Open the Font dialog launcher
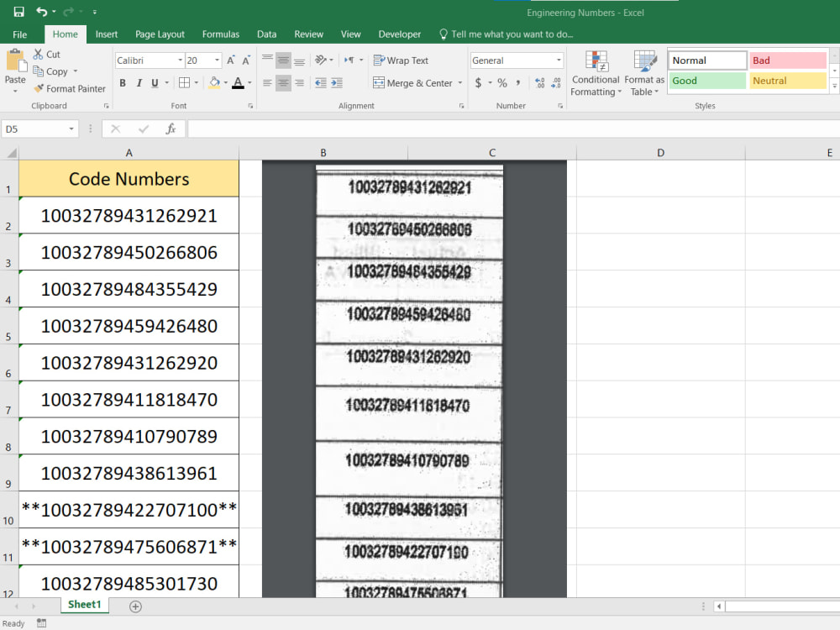Screen dimensions: 840x630 coord(250,106)
